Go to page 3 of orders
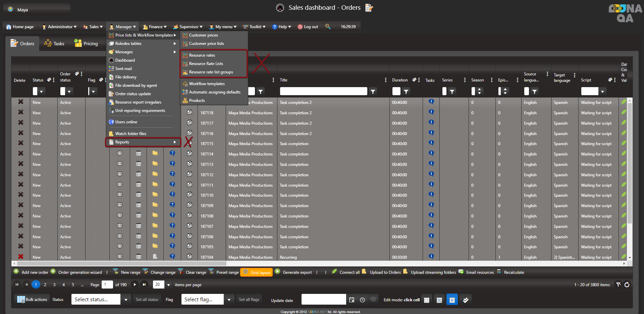The height and width of the screenshot is (314, 644). (x=54, y=285)
